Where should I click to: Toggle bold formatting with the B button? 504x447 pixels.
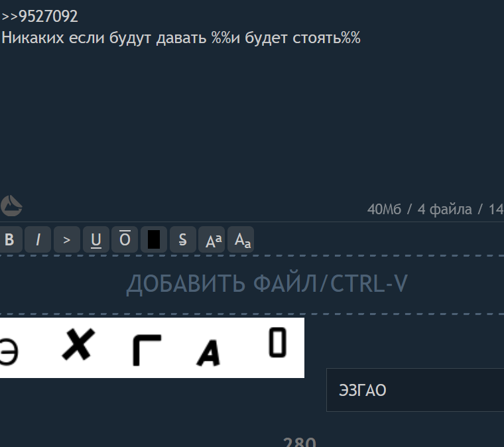pos(10,239)
